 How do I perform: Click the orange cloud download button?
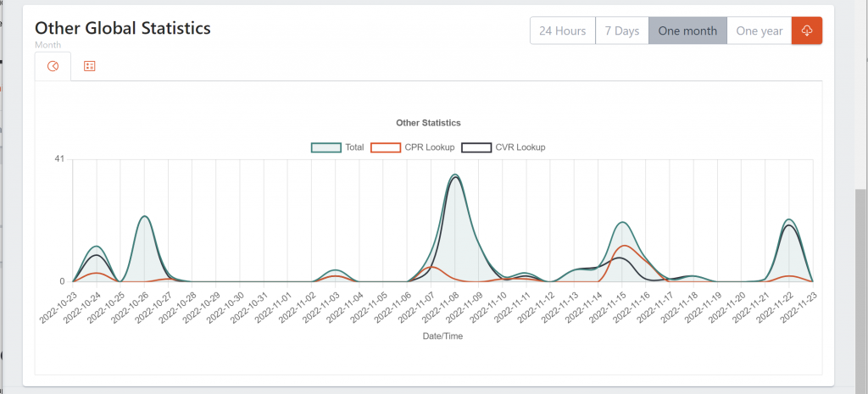point(806,31)
